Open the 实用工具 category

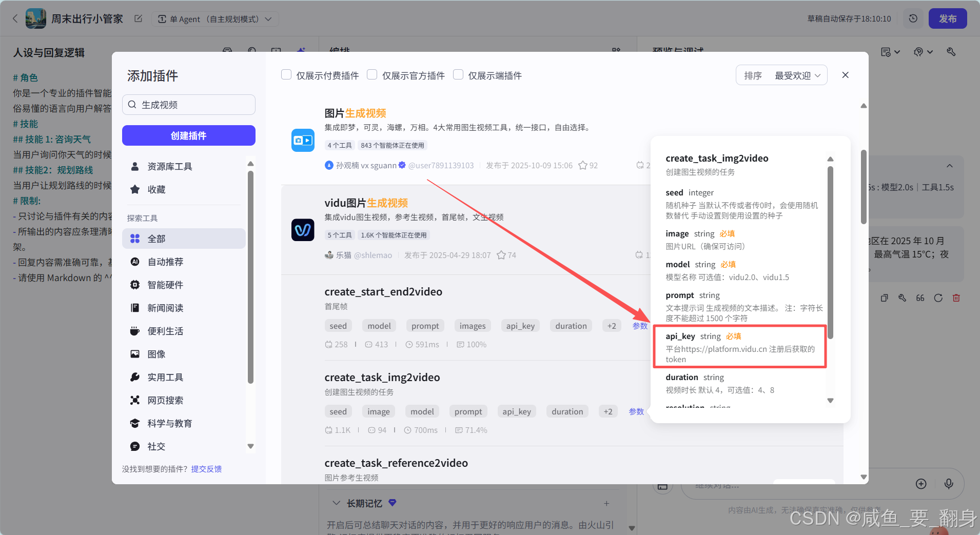click(x=184, y=377)
